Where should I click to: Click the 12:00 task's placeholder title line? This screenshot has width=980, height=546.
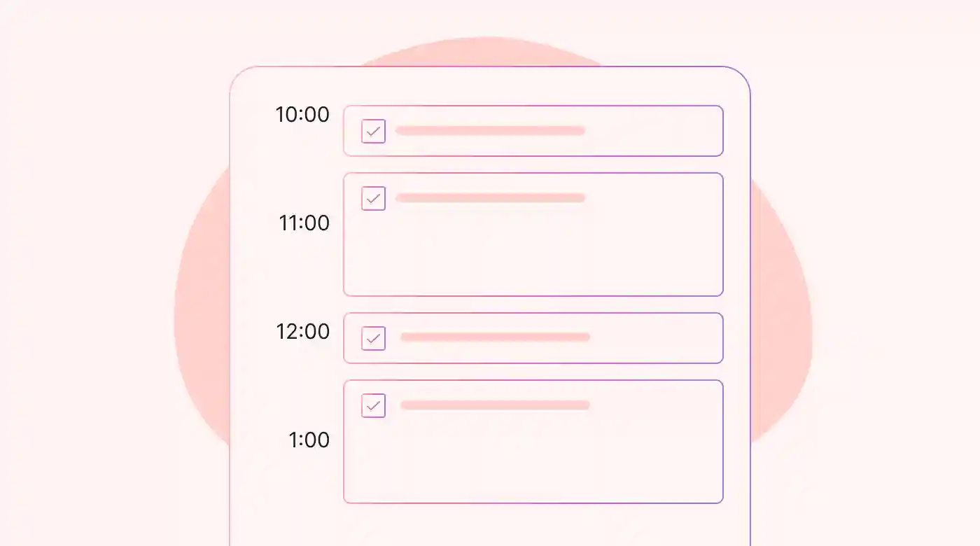(495, 337)
